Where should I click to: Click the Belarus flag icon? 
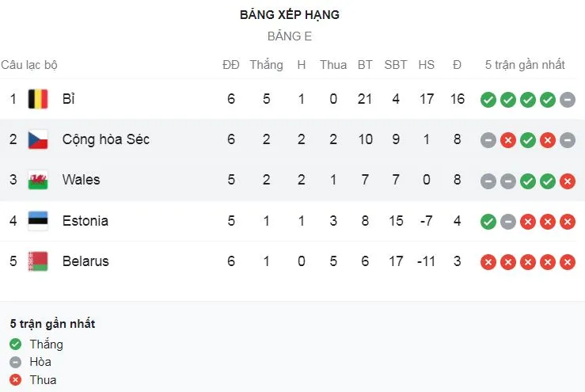click(x=37, y=261)
